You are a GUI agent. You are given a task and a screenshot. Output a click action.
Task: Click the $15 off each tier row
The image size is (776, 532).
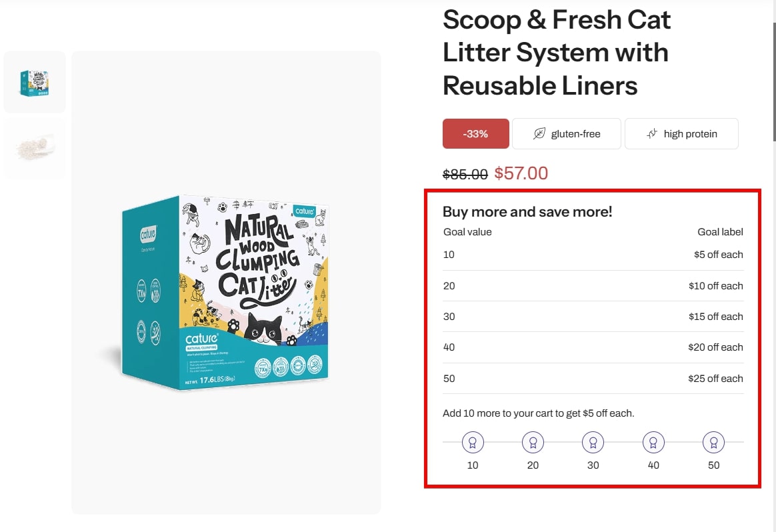coord(593,317)
